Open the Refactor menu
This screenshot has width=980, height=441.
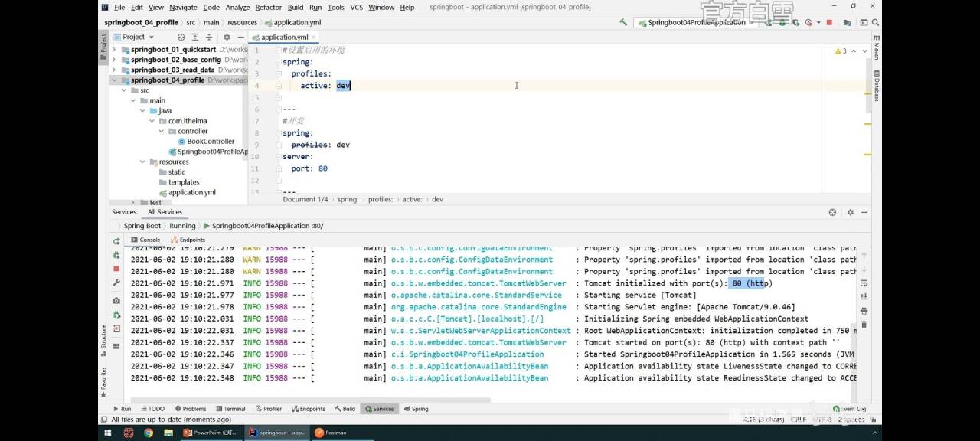pyautogui.click(x=268, y=7)
